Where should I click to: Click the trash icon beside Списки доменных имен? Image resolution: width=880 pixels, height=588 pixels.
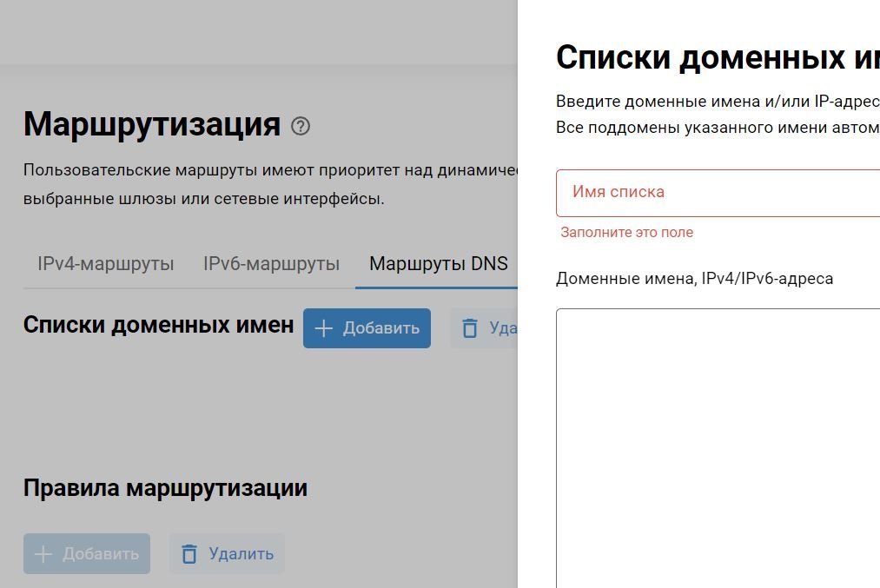coord(470,328)
